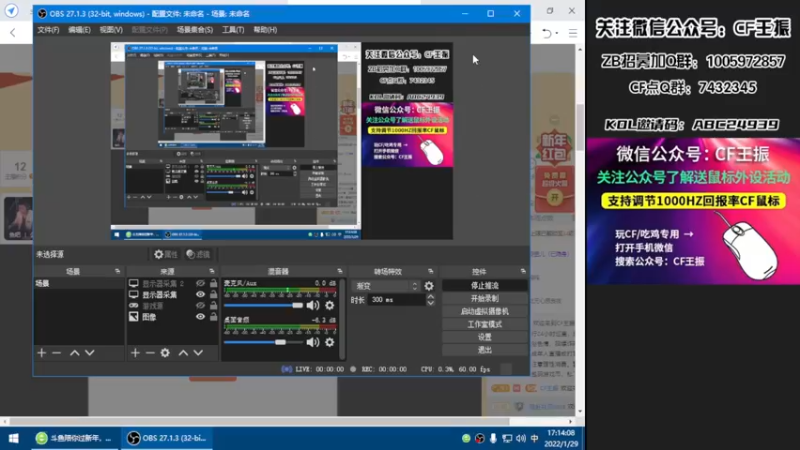Pop out the 场景 dock panel icon
The width and height of the screenshot is (800, 450).
[117, 271]
